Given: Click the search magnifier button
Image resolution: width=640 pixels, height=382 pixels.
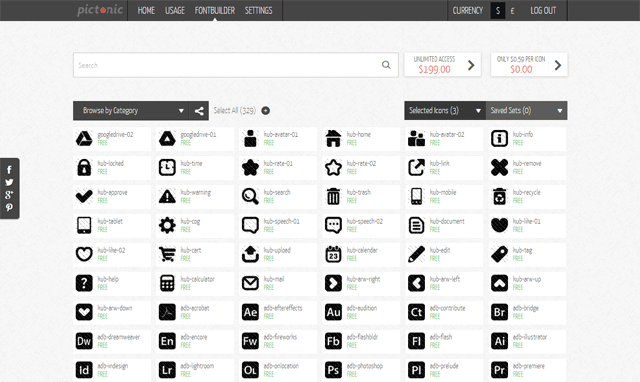Looking at the screenshot, I should 386,65.
